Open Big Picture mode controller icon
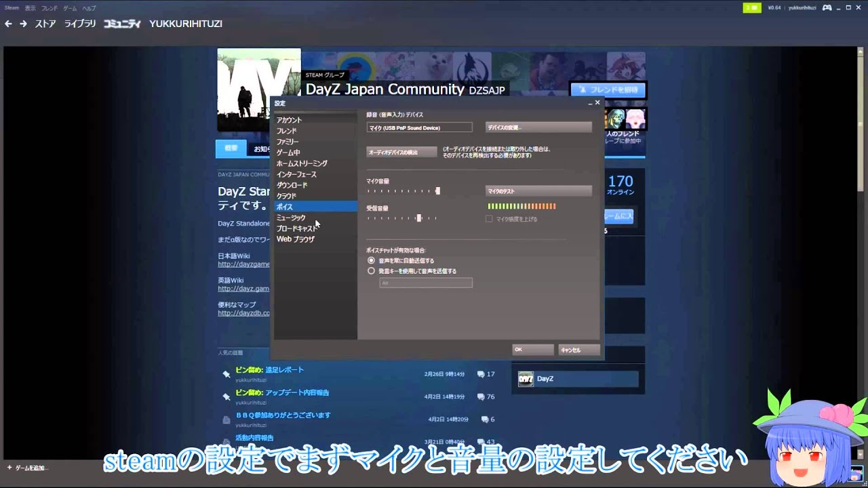The image size is (868, 488). [827, 7]
